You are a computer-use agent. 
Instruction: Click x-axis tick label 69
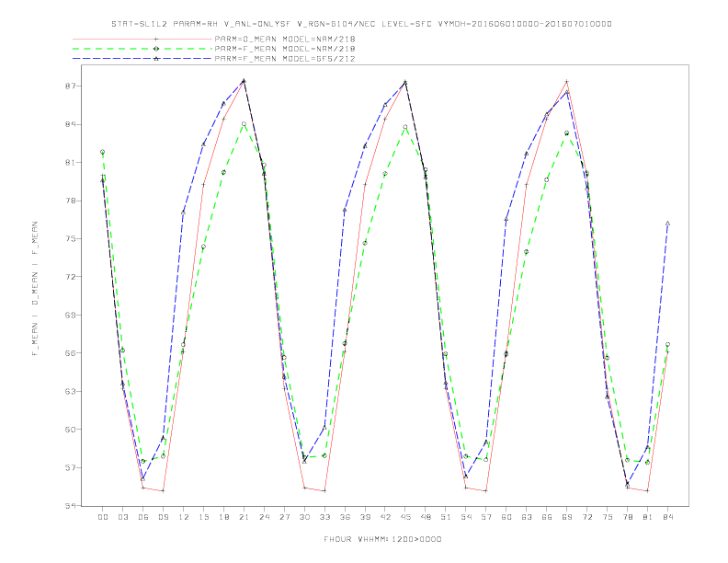pos(567,517)
